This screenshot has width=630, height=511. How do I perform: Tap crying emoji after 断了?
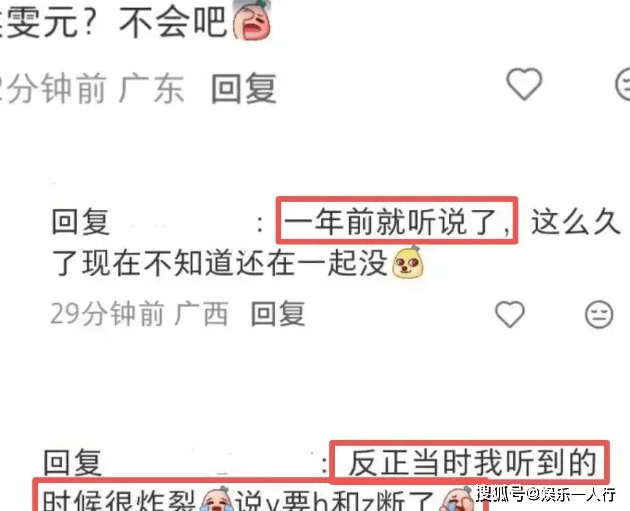click(457, 499)
